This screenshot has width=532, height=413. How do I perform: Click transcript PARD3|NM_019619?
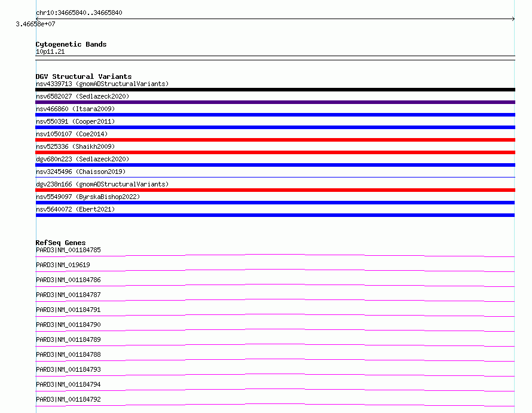point(63,265)
